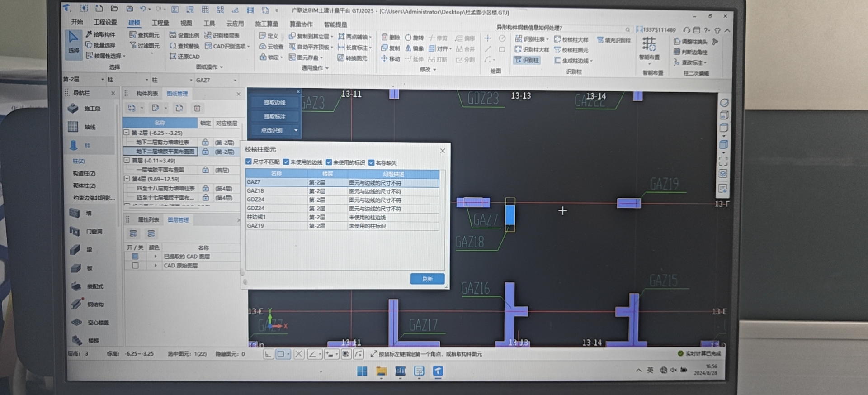The width and height of the screenshot is (868, 395).
Task: Open the 工程设置 ribbon tab
Action: point(105,22)
